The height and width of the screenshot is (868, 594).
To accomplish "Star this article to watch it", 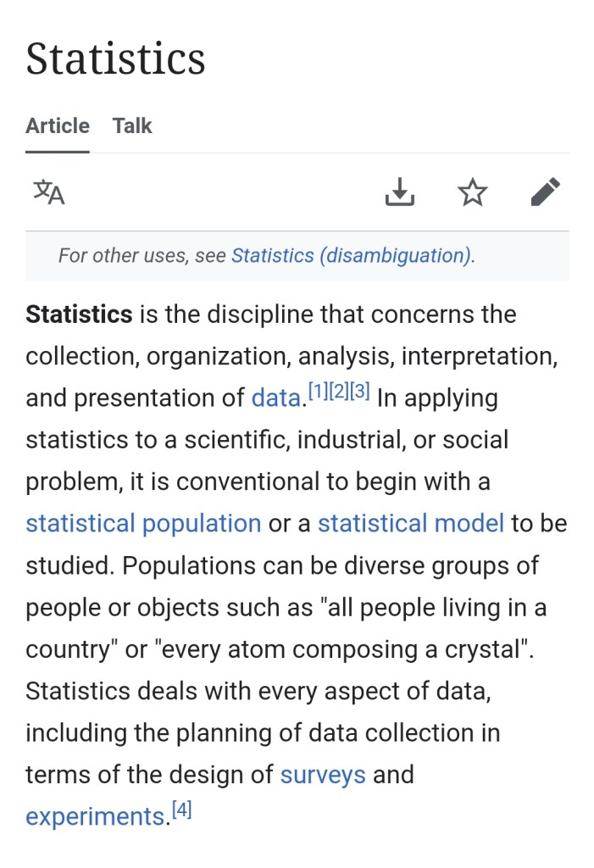I will pyautogui.click(x=472, y=192).
